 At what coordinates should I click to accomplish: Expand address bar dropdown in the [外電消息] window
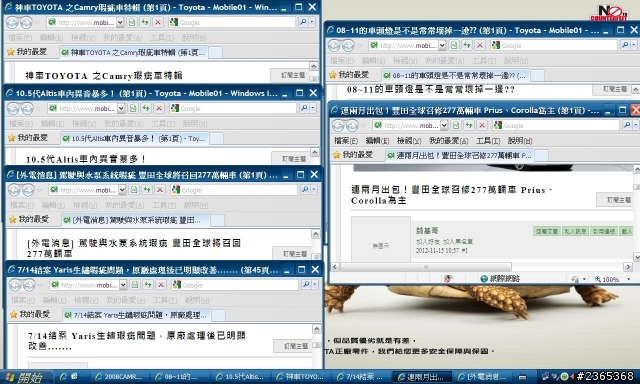pyautogui.click(x=122, y=190)
